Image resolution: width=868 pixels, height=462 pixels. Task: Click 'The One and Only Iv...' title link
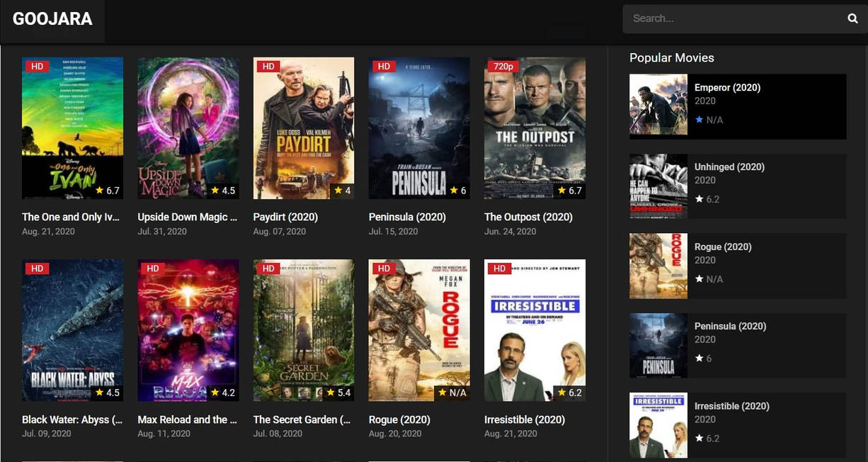click(x=71, y=217)
